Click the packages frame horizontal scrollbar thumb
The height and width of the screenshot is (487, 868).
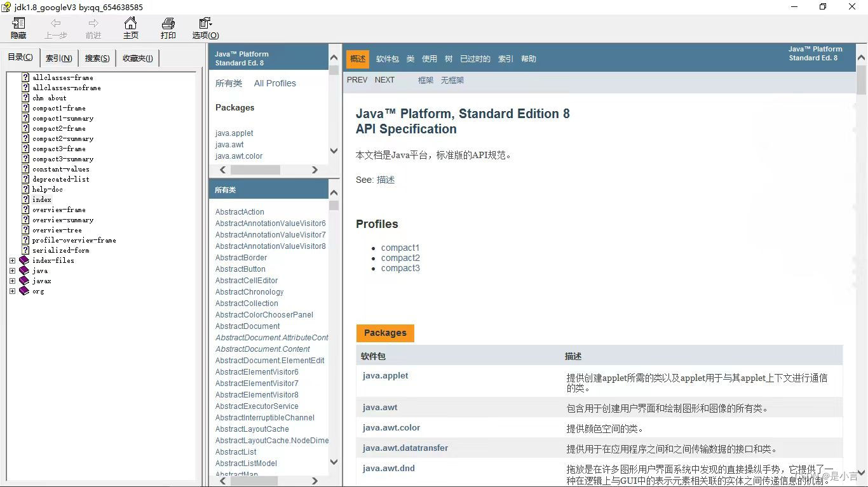pyautogui.click(x=255, y=170)
